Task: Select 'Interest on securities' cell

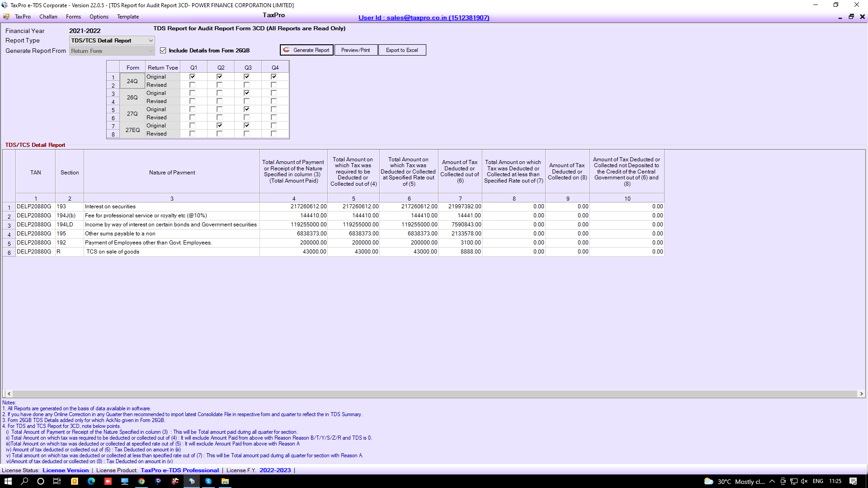Action: (x=172, y=206)
